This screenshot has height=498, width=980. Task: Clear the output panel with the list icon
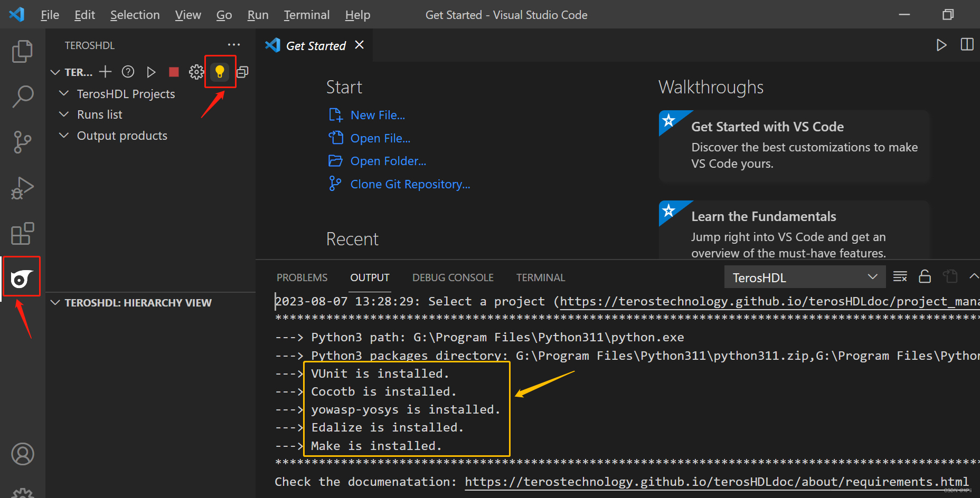900,276
